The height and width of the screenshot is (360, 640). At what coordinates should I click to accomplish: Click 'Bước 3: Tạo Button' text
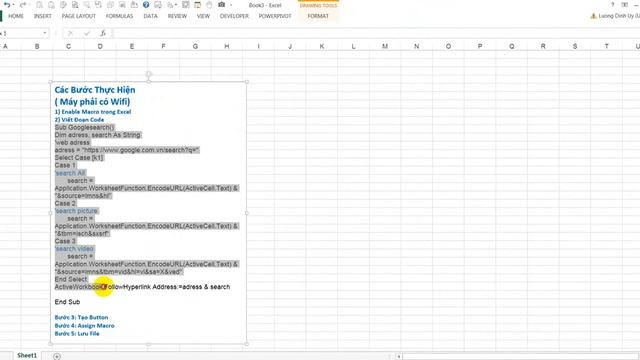click(81, 317)
